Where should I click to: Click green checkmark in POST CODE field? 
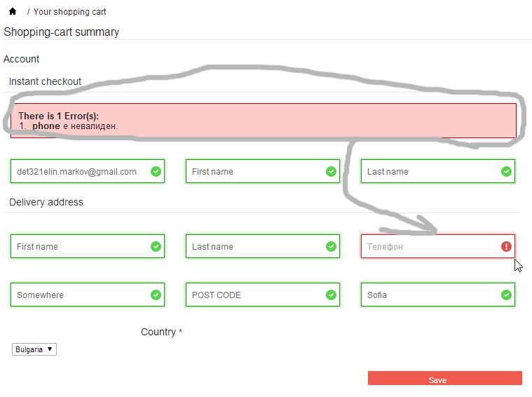click(331, 295)
